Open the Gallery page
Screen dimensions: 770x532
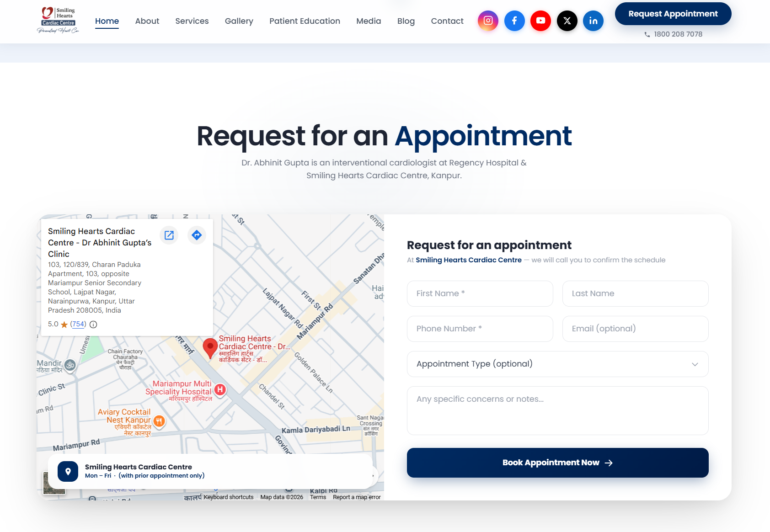click(239, 21)
